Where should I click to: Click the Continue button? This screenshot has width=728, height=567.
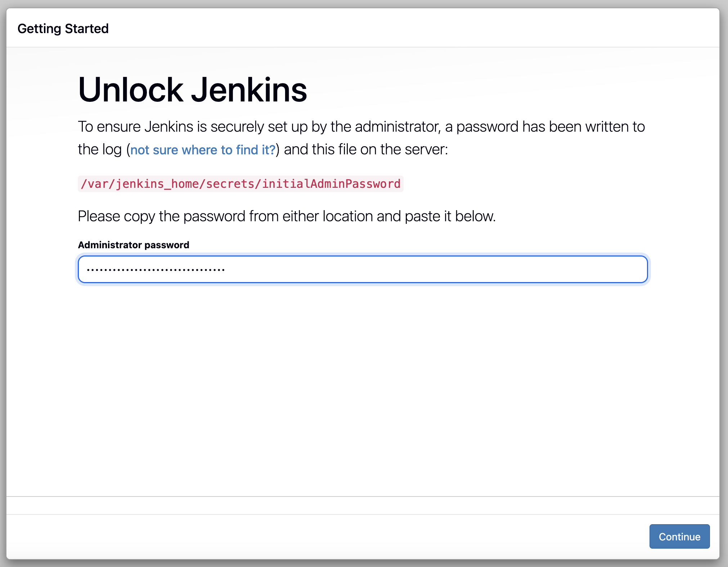click(679, 536)
